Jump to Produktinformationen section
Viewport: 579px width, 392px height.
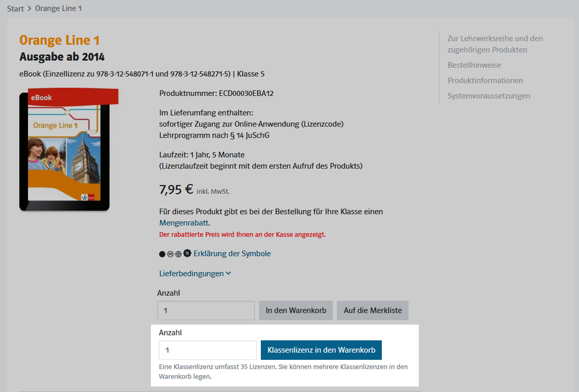485,81
